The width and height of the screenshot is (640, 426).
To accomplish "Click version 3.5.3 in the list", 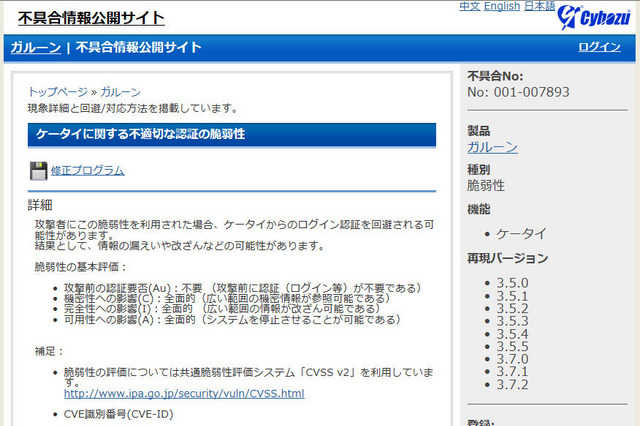I will pos(512,321).
